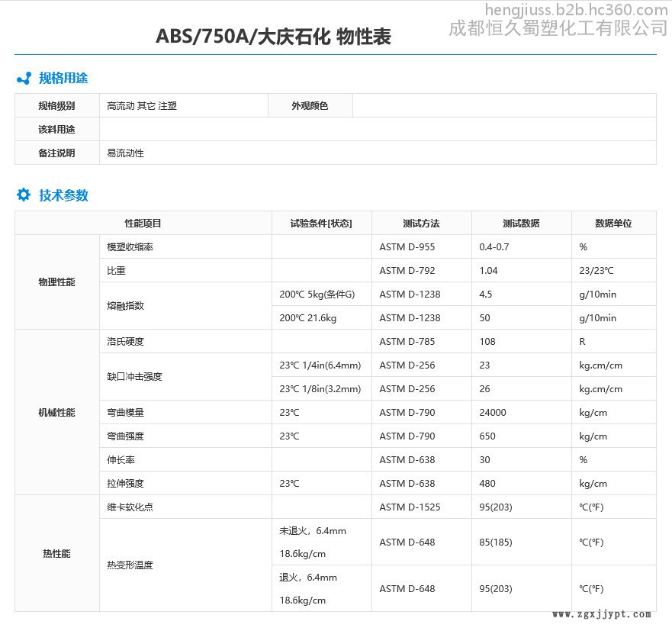Screen dimensions: 672x631
Task: Select the shrinkage value 0.4-0.7
Action: click(494, 247)
